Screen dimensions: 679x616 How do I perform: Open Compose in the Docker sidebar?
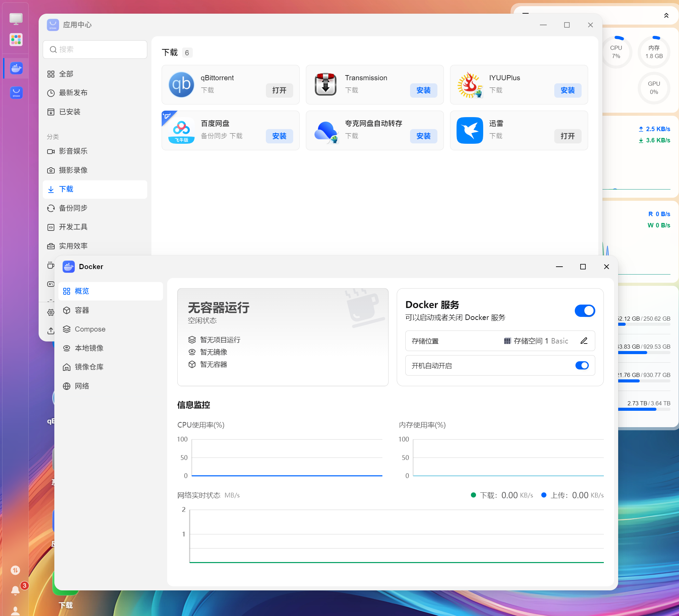coord(110,329)
